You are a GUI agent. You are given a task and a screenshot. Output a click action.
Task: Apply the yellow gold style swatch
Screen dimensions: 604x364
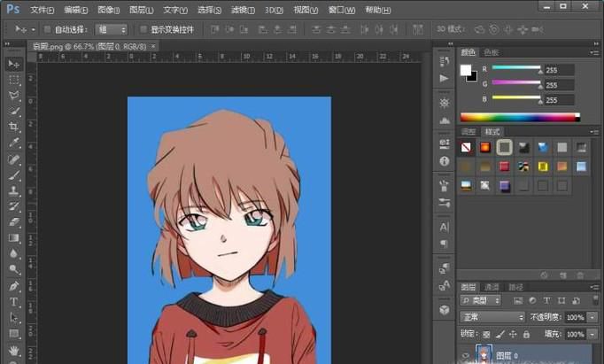pos(543,167)
